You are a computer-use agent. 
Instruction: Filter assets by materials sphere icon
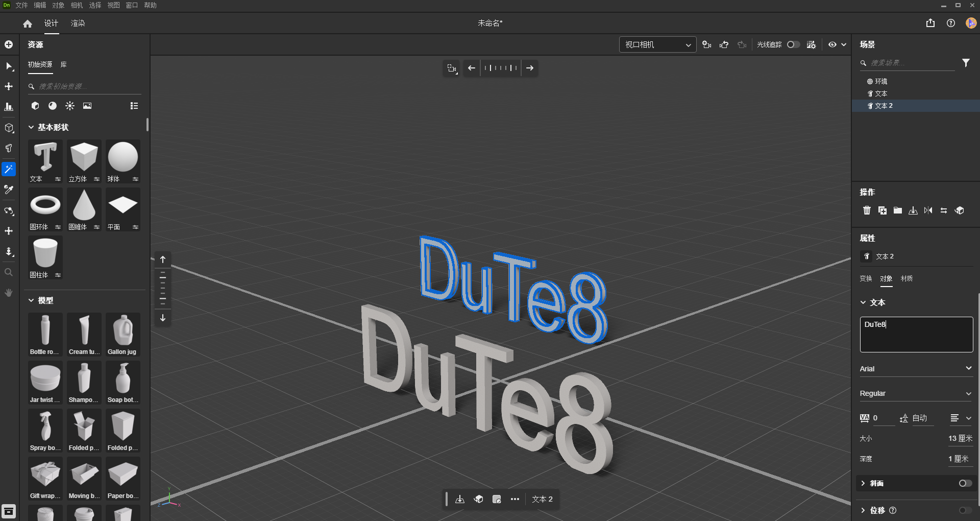[x=53, y=106]
